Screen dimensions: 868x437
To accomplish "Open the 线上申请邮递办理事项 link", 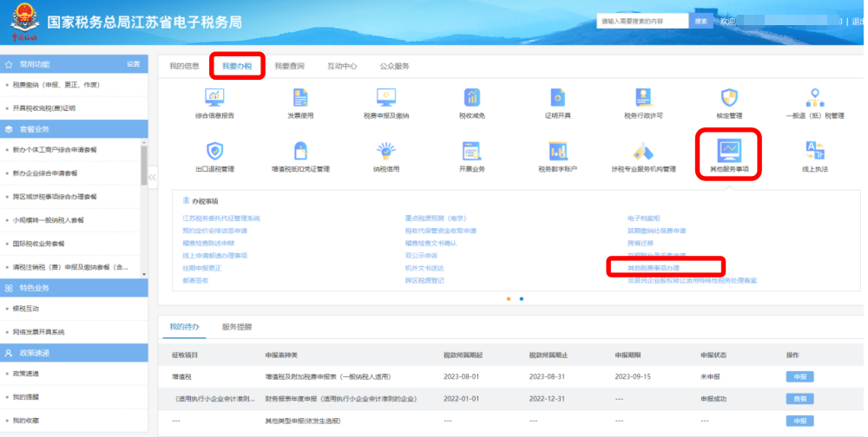I will [214, 256].
